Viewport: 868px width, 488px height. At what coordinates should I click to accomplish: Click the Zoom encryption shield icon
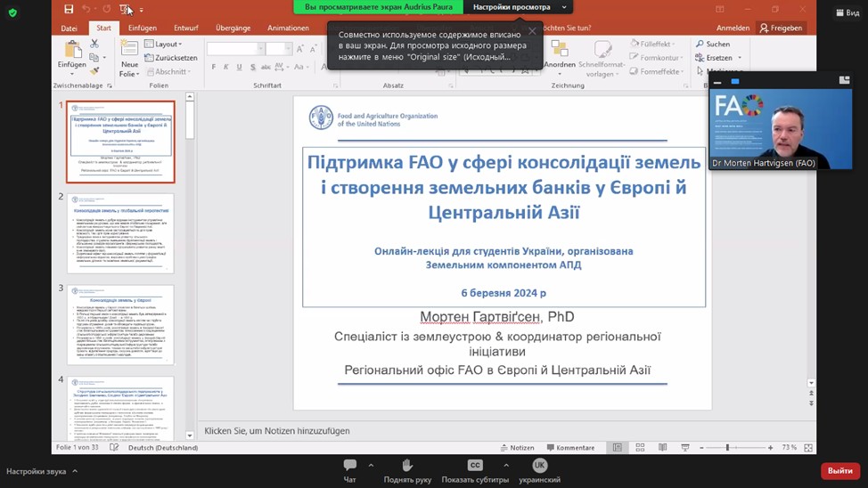coord(12,12)
